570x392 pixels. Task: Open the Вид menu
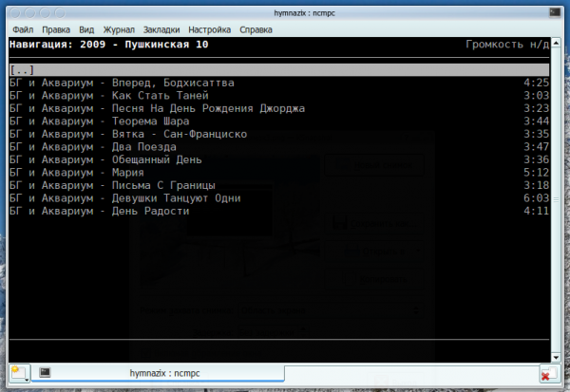coord(86,29)
